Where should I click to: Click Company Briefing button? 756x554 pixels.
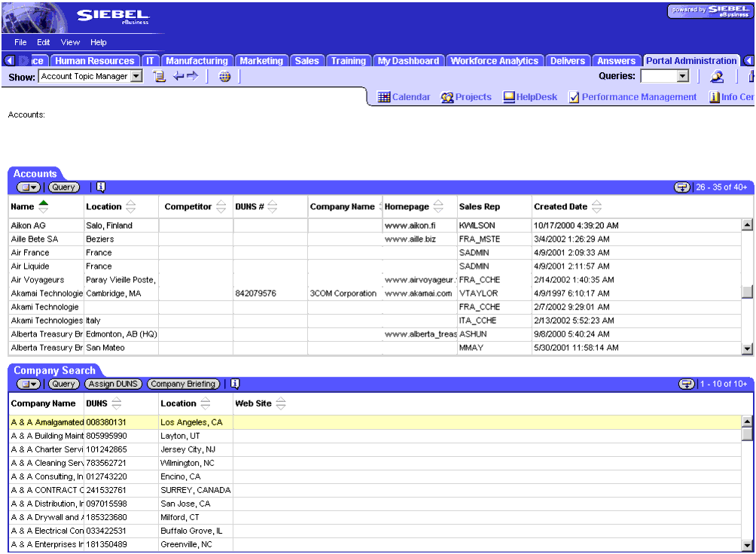tap(183, 384)
